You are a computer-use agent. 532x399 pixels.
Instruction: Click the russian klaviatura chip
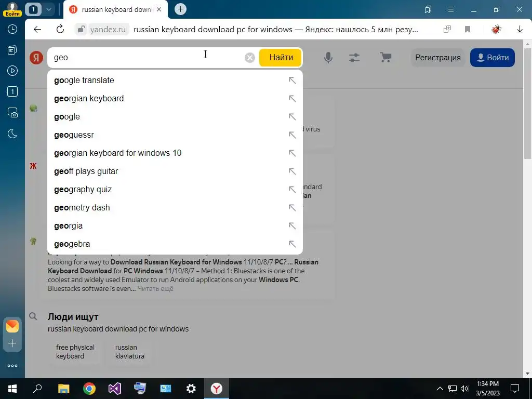[x=129, y=352]
